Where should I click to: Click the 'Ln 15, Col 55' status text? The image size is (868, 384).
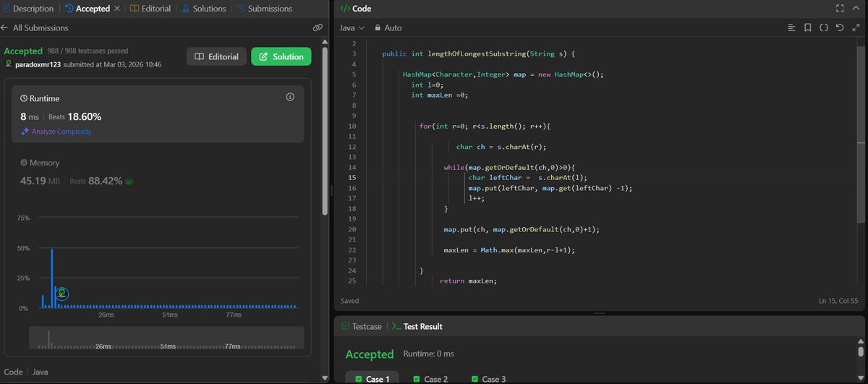click(839, 300)
